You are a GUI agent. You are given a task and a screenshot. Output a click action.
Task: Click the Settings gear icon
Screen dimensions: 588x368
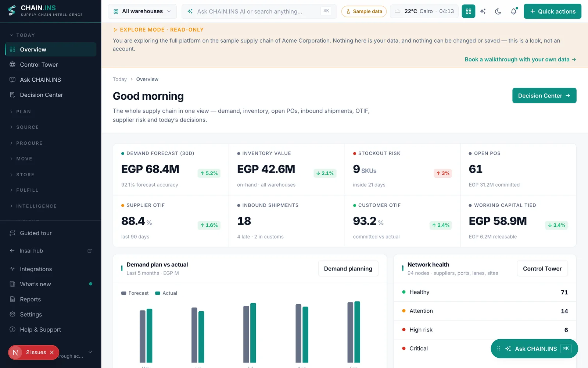coord(12,314)
